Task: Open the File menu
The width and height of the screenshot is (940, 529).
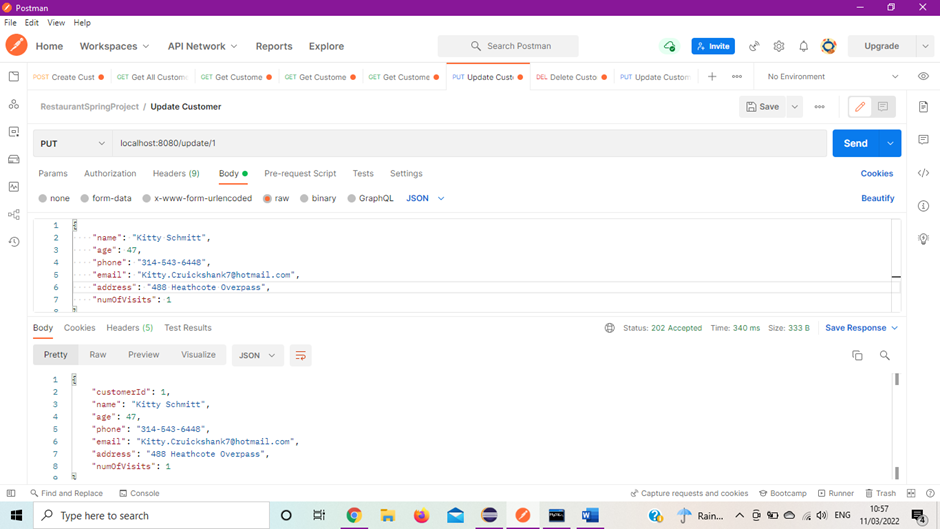Action: (10, 23)
